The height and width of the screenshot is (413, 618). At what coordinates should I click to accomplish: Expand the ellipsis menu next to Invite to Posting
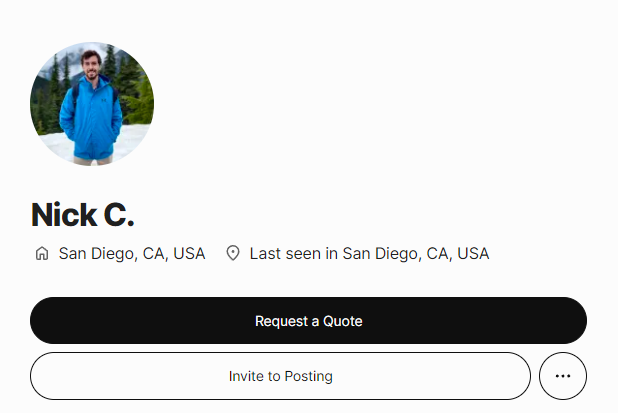point(562,376)
